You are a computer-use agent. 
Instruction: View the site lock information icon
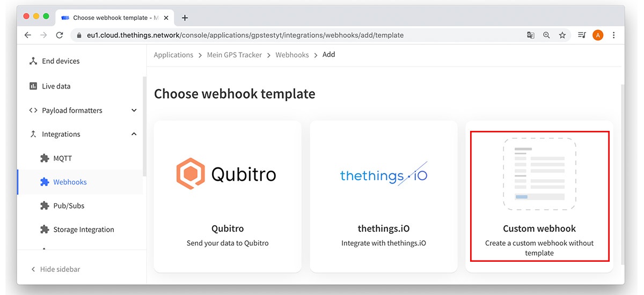(x=78, y=35)
